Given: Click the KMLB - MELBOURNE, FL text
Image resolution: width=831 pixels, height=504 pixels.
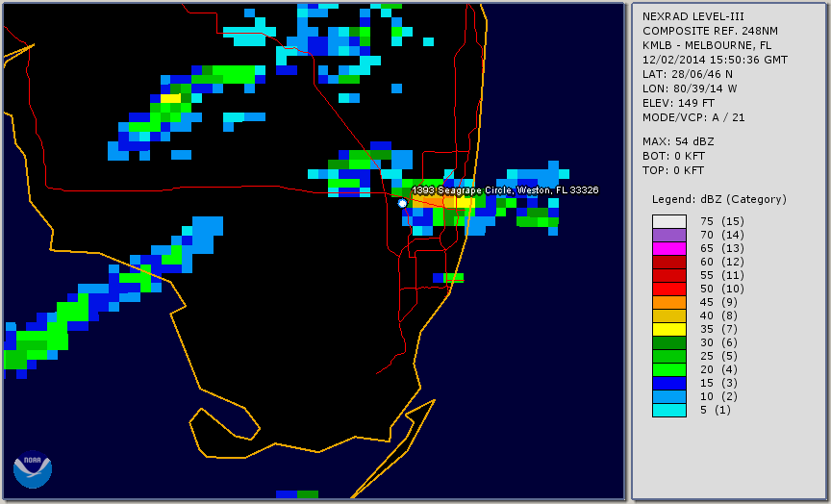Looking at the screenshot, I should pos(707,45).
